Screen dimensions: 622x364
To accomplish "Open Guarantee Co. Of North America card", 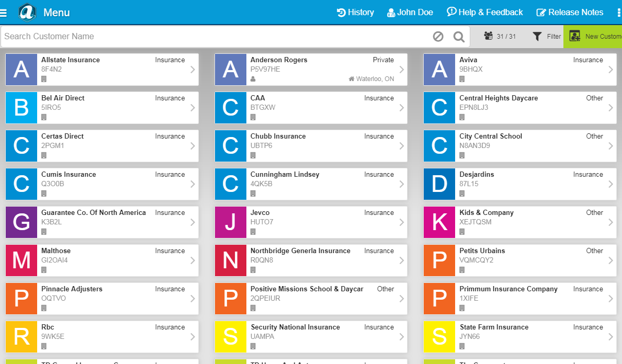I will (x=102, y=222).
